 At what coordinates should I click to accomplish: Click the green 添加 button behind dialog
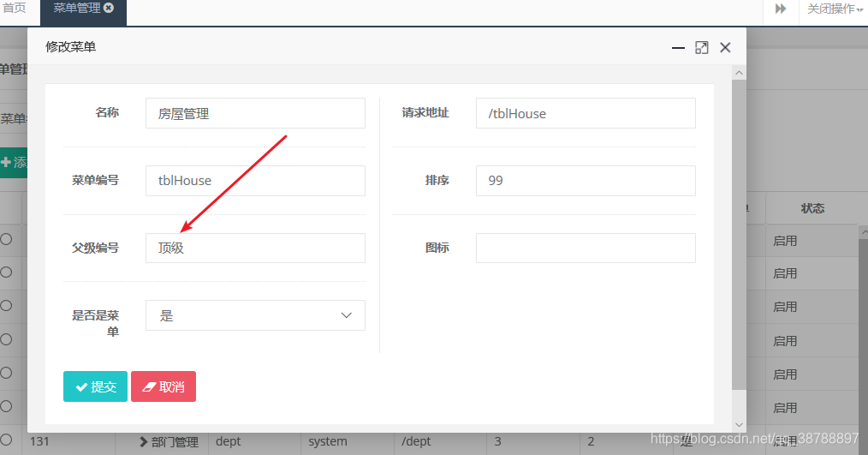point(14,163)
